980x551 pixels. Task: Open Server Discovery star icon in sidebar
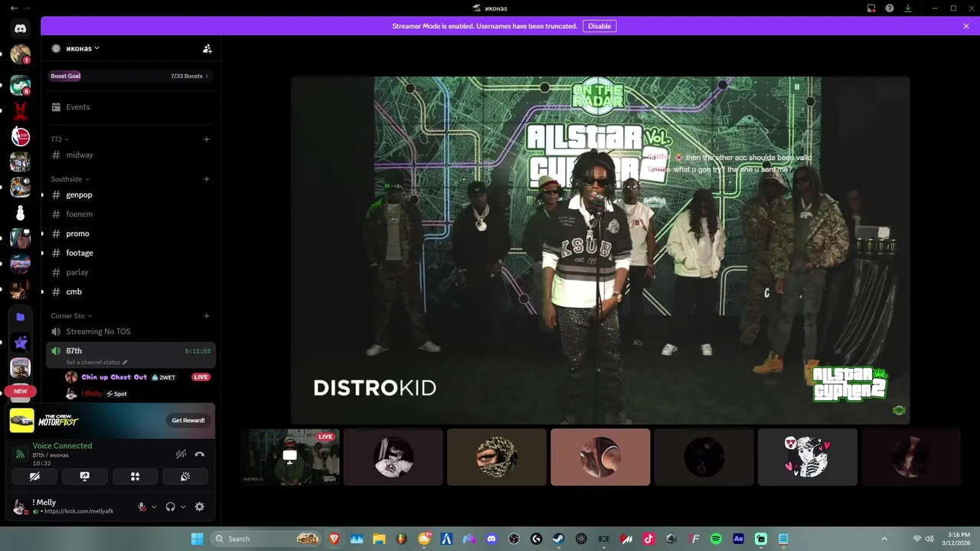pyautogui.click(x=21, y=343)
